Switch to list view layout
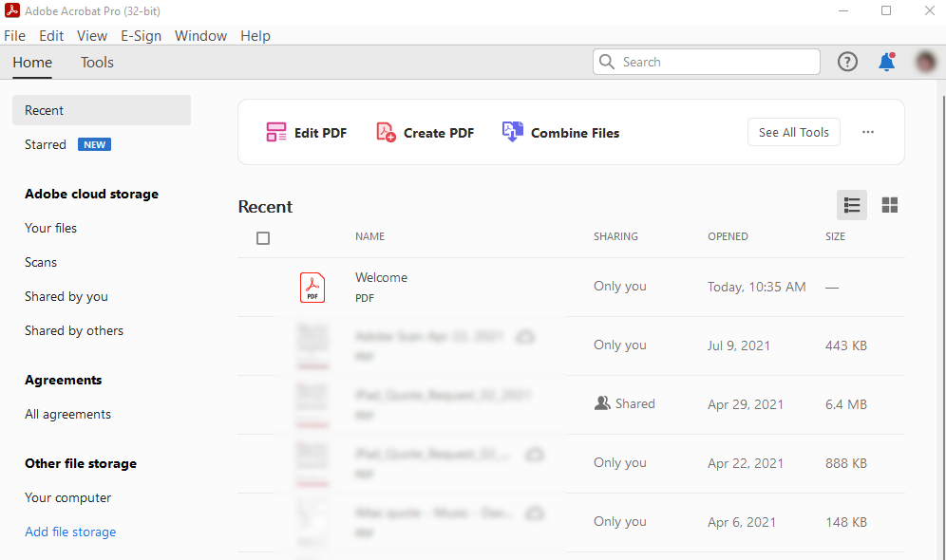946x560 pixels. 852,205
